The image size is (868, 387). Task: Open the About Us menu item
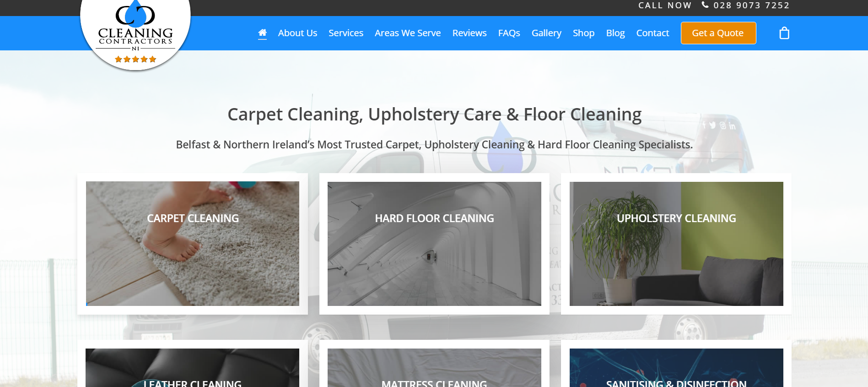(x=297, y=33)
